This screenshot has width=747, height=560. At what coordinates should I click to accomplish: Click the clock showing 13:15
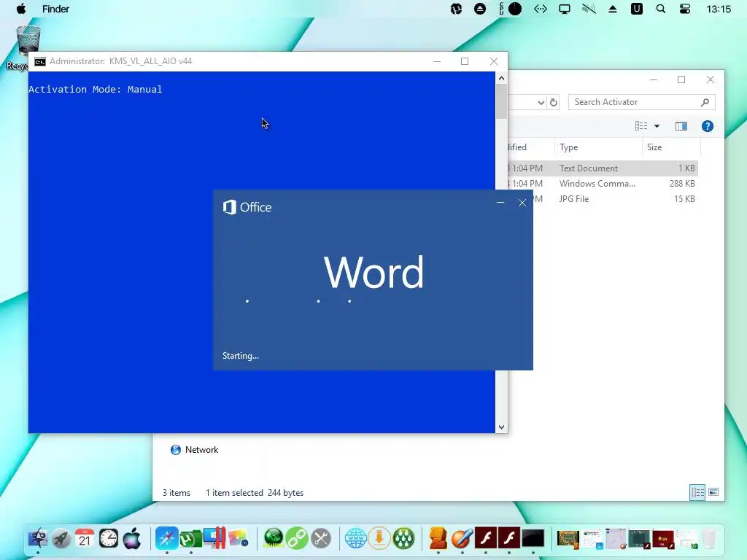click(719, 9)
